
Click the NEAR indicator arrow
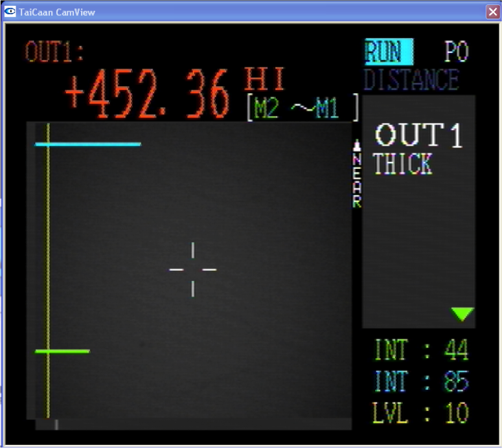pos(356,145)
